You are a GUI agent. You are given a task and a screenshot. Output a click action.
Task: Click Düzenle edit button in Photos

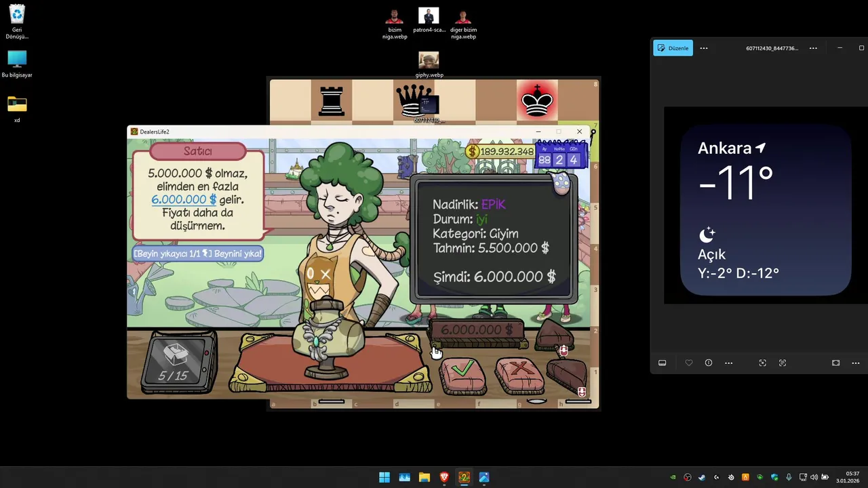673,48
